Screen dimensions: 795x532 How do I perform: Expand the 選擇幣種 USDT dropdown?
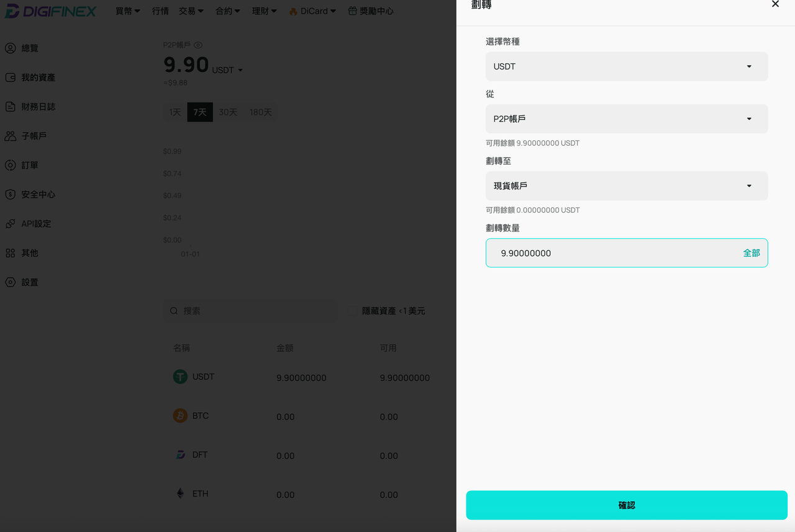coord(627,66)
